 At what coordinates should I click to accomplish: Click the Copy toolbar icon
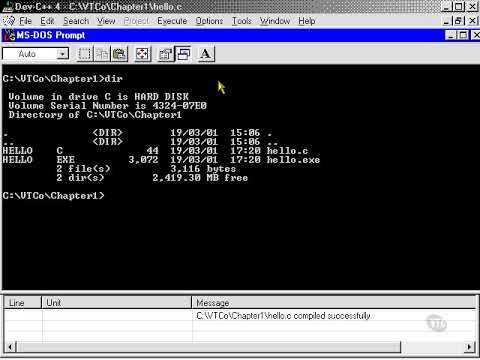(102, 54)
